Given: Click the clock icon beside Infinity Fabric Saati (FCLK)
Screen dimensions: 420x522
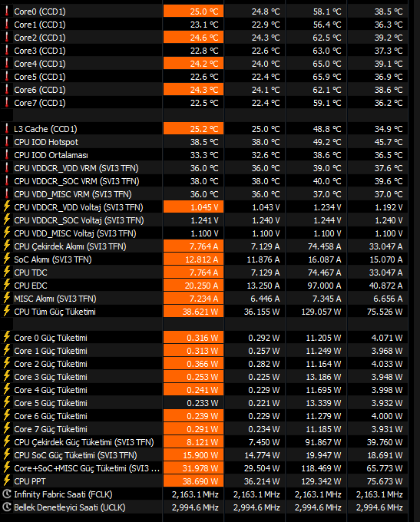Looking at the screenshot, I should [6, 494].
